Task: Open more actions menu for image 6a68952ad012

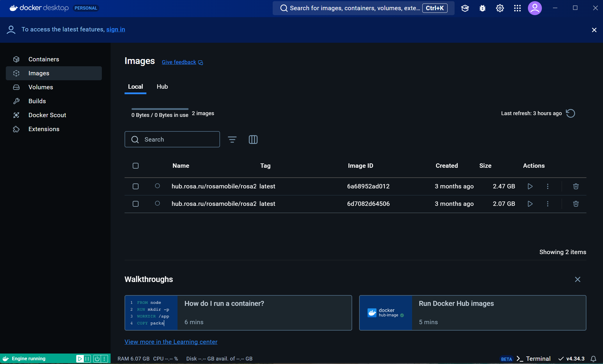Action: coord(547,186)
